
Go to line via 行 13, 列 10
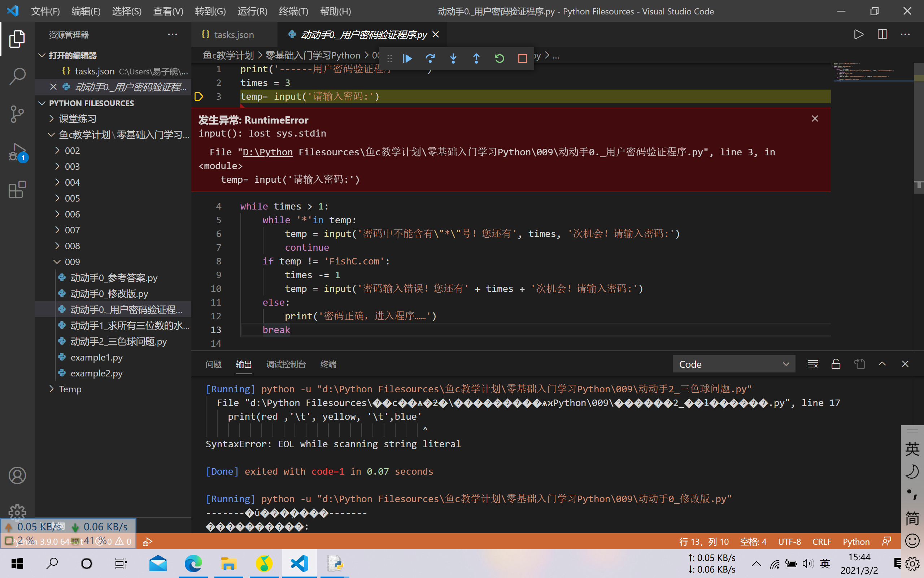click(704, 542)
